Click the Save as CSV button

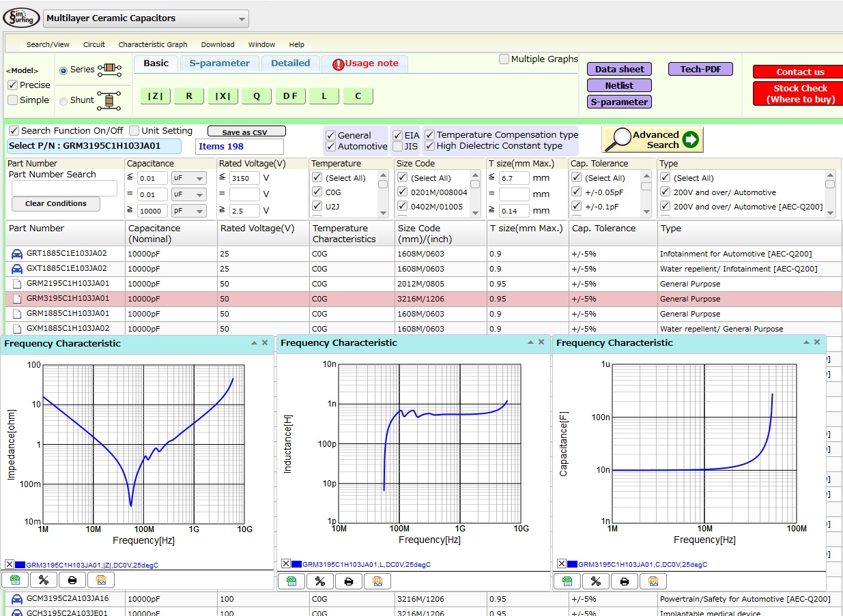pos(246,132)
